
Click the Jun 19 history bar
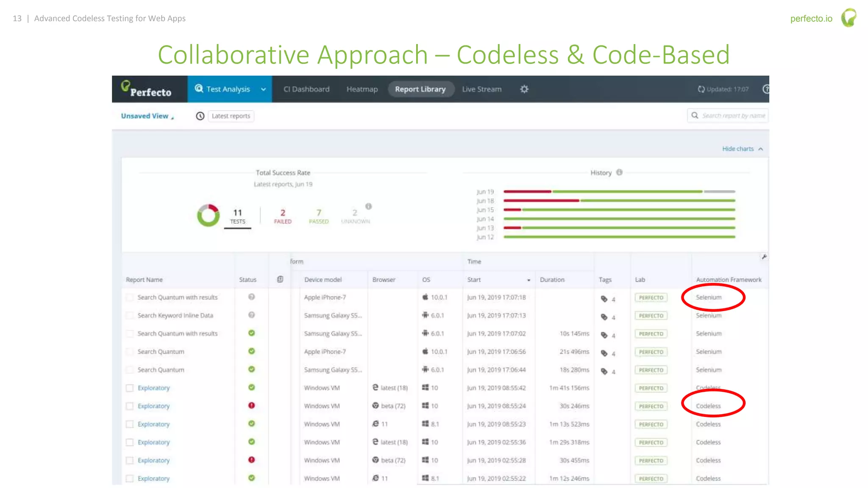pyautogui.click(x=619, y=191)
